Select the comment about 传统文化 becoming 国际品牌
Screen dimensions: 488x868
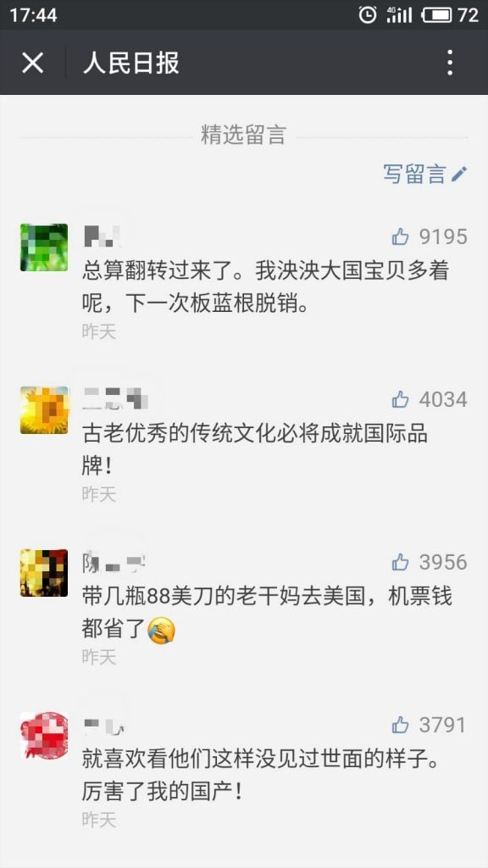tap(256, 449)
